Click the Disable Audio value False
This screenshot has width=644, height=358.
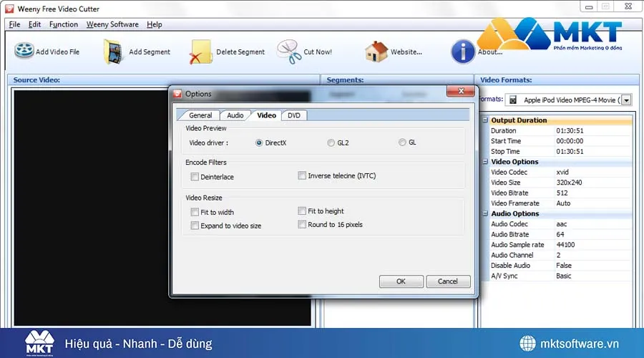coord(564,266)
